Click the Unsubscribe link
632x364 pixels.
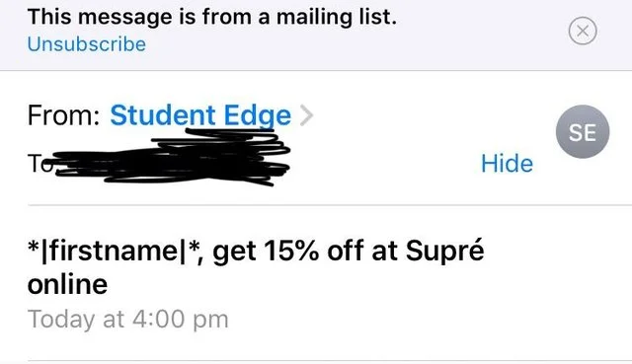87,44
